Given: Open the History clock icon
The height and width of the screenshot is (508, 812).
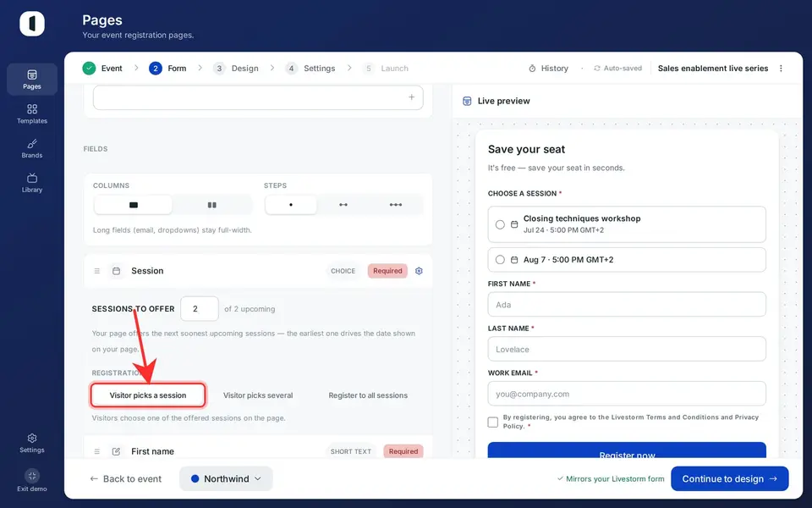Looking at the screenshot, I should point(532,69).
